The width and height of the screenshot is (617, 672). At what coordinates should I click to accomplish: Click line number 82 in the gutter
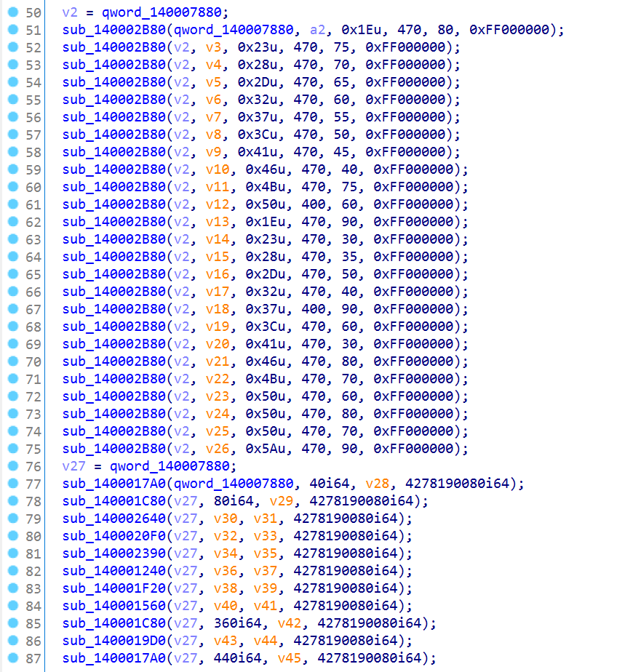(33, 572)
